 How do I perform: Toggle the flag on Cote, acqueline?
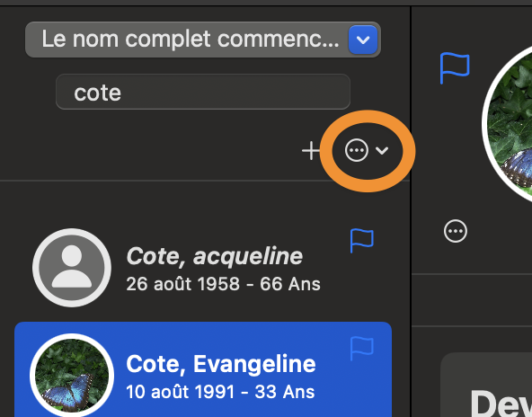(x=361, y=240)
